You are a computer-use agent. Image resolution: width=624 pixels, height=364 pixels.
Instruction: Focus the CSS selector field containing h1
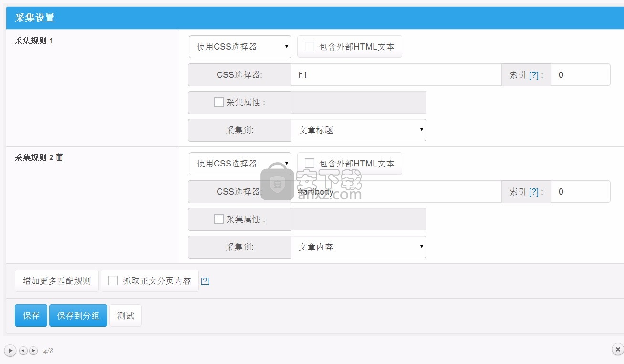[396, 75]
